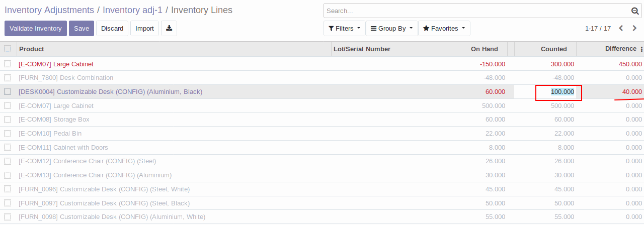Tick the select-all checkbox in header
Viewport: 644px width, 225px height.
[x=8, y=49]
